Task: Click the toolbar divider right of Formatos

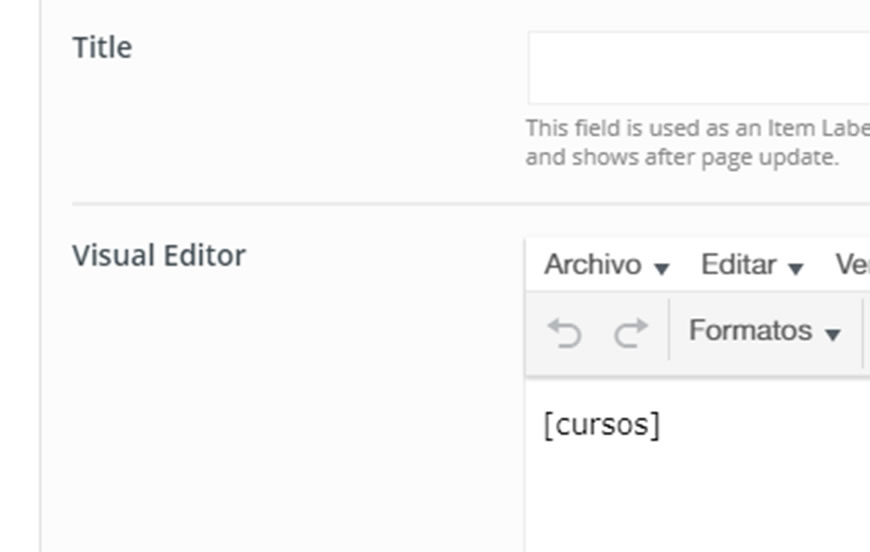Action: [863, 332]
